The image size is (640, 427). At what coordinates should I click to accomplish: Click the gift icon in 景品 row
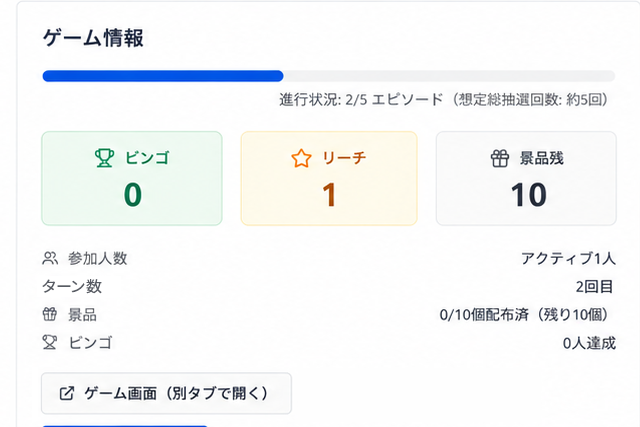(x=50, y=314)
